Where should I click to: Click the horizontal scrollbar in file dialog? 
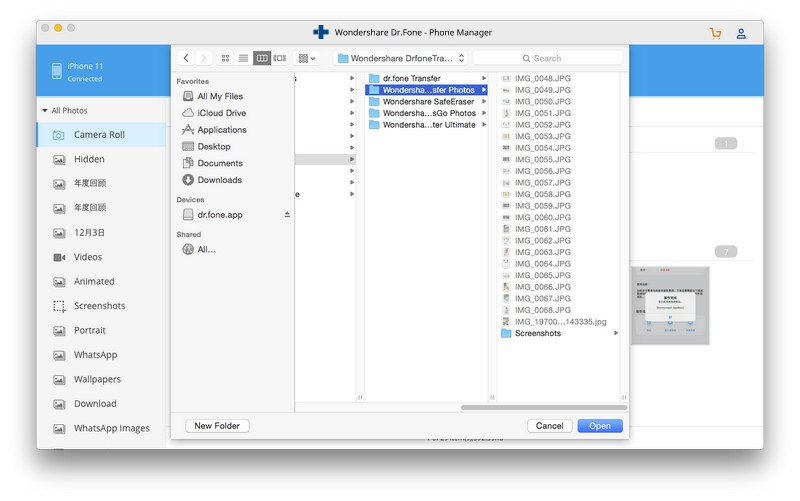click(544, 408)
